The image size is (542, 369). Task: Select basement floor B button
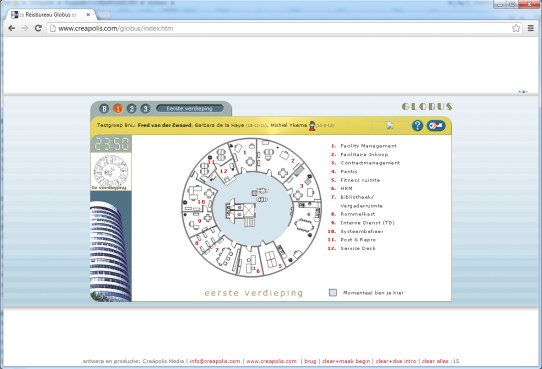pos(104,108)
